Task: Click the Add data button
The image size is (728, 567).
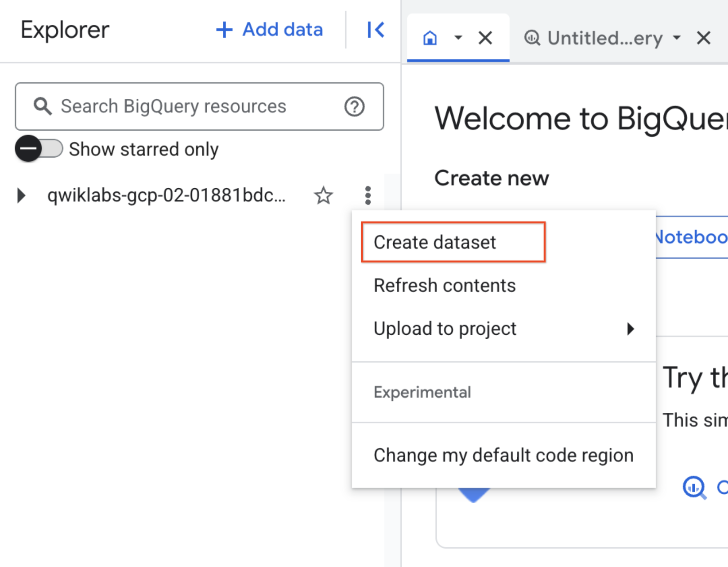Action: coord(269,30)
